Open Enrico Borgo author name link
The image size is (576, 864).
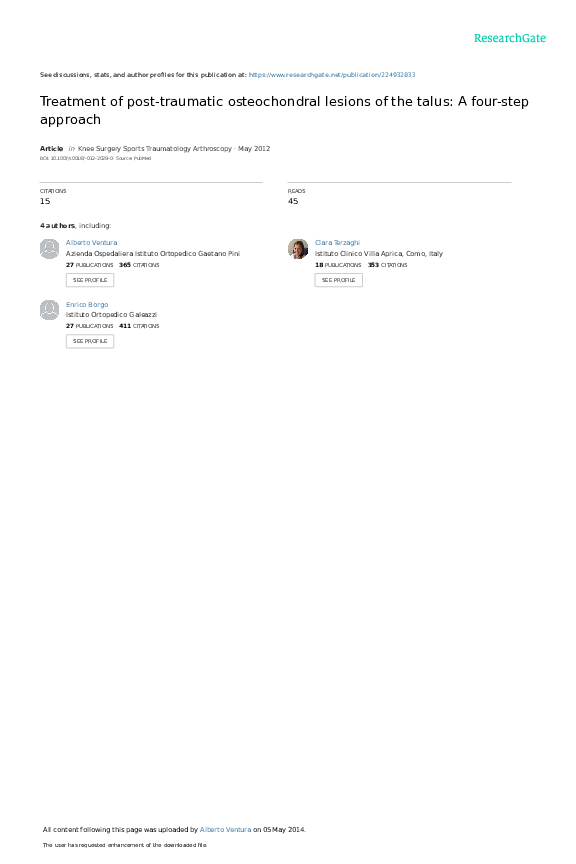click(87, 304)
